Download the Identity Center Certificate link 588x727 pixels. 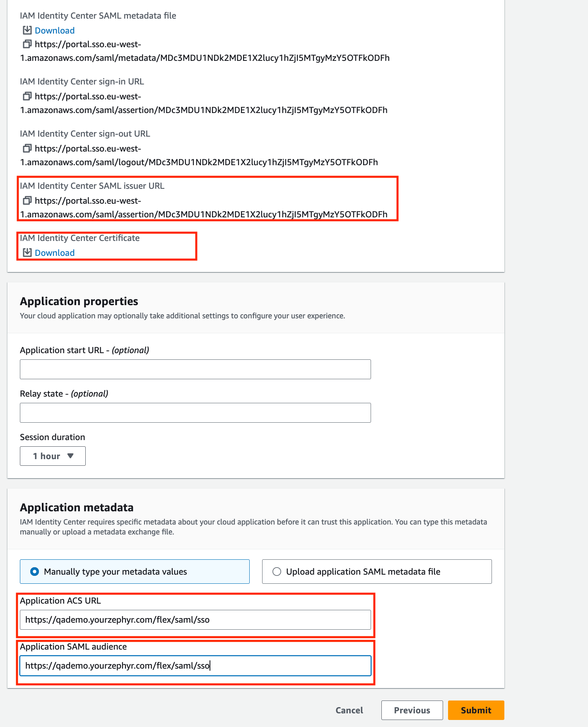point(55,253)
